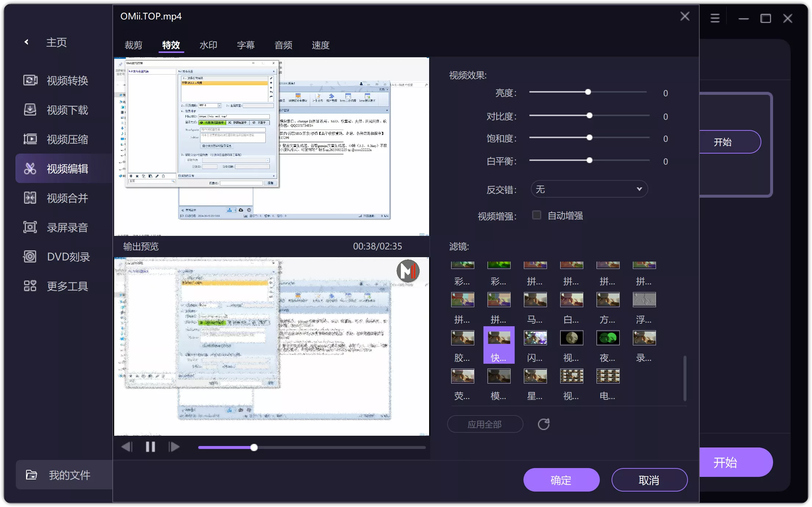
Task: Open the 反交错 dropdown menu
Action: pos(589,189)
